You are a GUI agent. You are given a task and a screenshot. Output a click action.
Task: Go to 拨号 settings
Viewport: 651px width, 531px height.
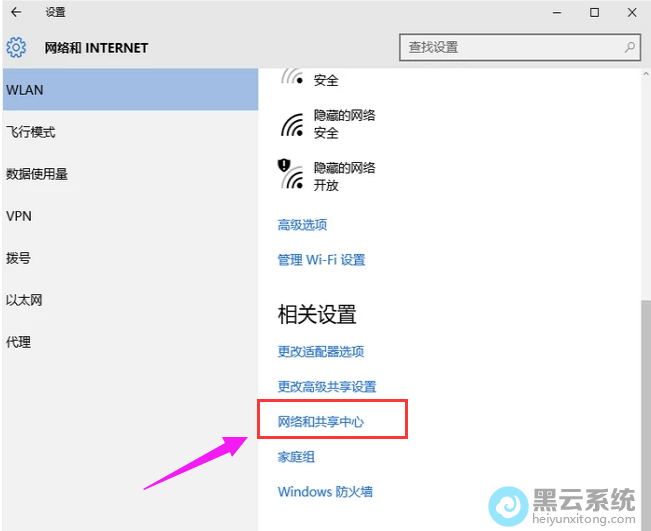[19, 258]
